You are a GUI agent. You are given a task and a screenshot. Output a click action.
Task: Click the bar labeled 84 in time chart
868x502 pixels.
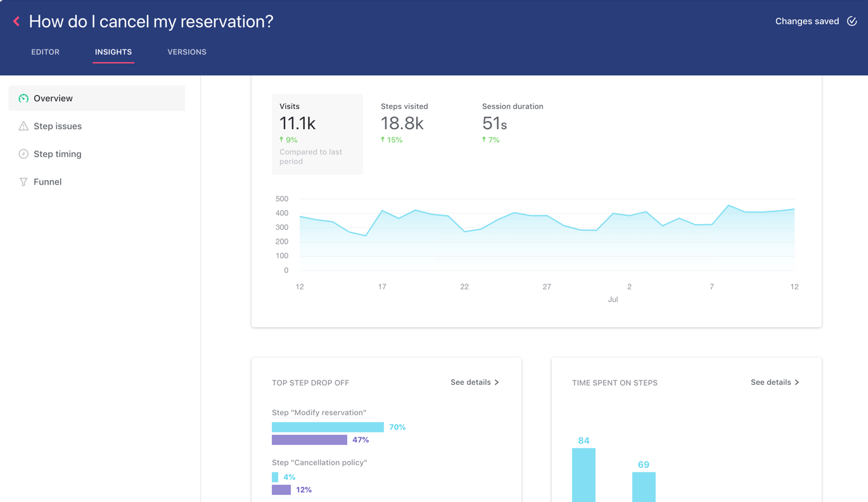584,475
